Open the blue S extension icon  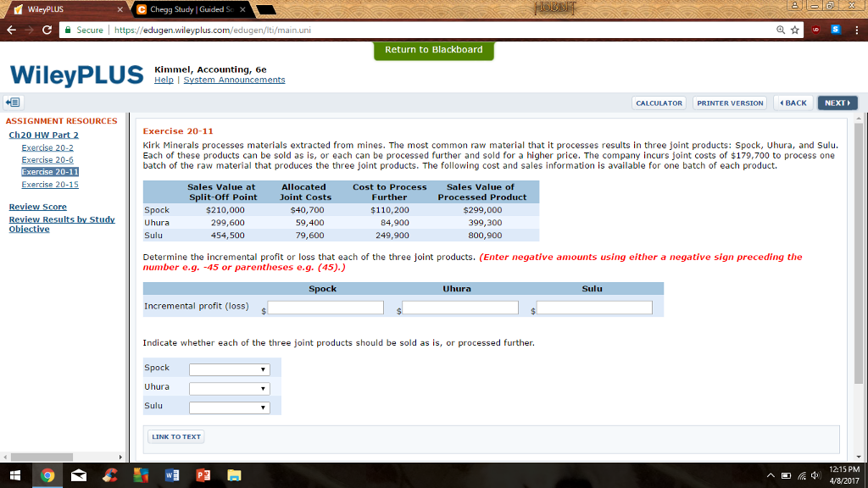(x=836, y=30)
